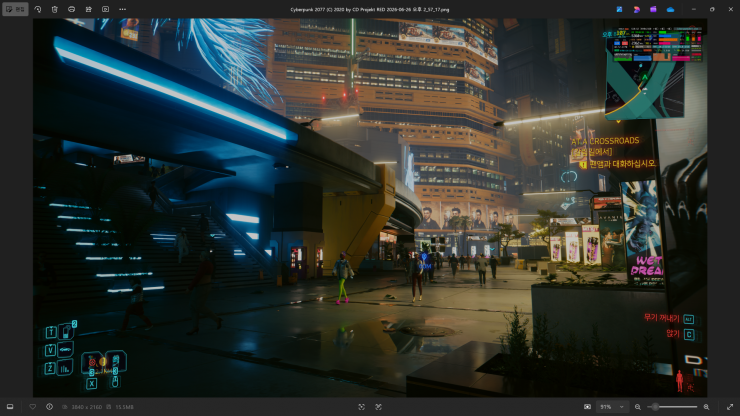This screenshot has height=416, width=740.
Task: Click the file name title at the top
Action: [x=370, y=9]
